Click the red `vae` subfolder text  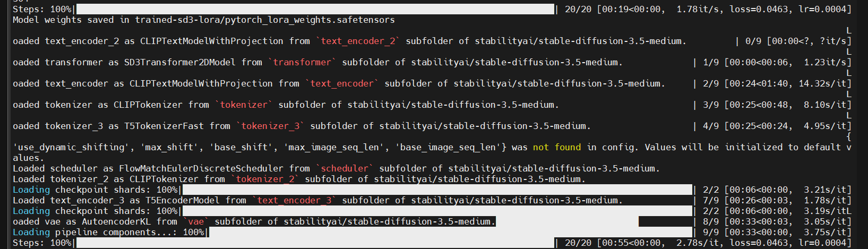pyautogui.click(x=196, y=222)
